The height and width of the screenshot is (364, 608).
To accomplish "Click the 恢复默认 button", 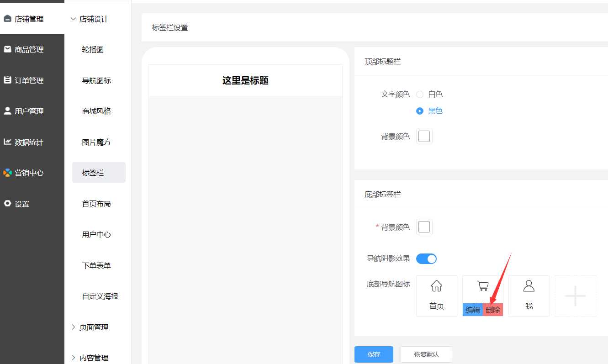I will click(426, 354).
